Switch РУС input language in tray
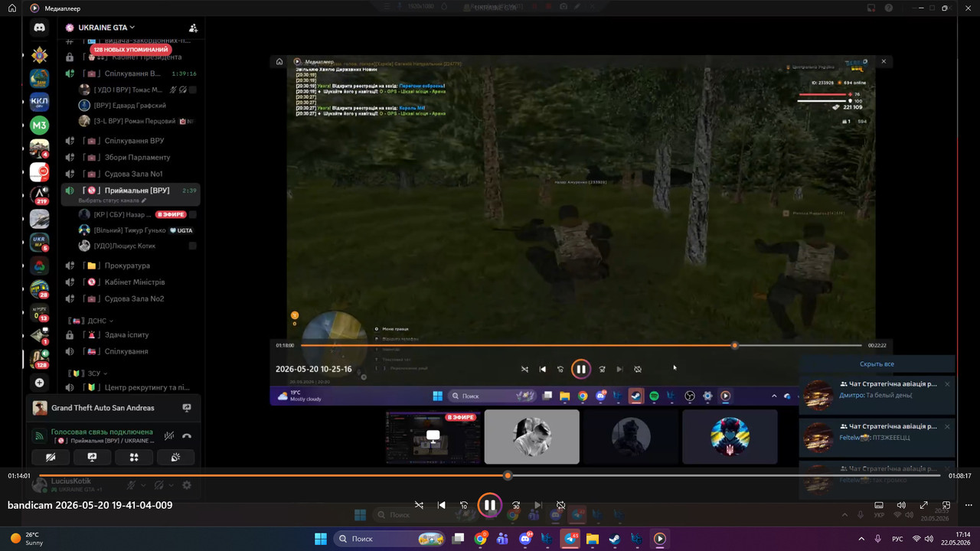 (x=897, y=539)
